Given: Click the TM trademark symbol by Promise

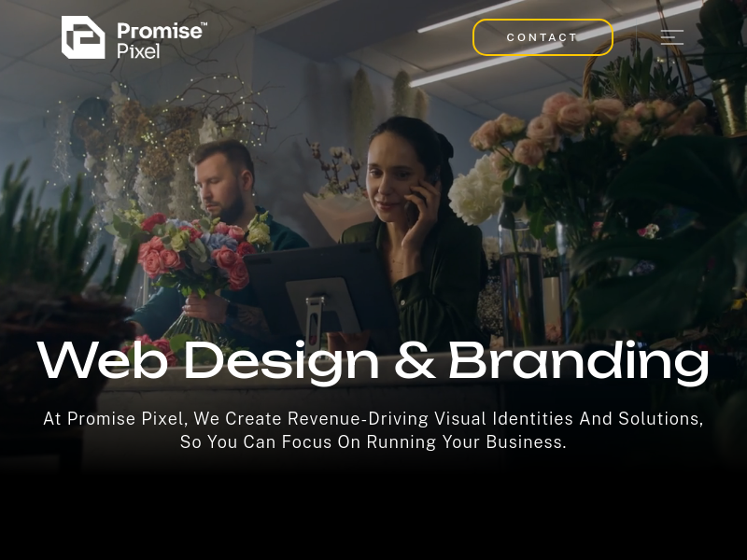Looking at the screenshot, I should (204, 23).
